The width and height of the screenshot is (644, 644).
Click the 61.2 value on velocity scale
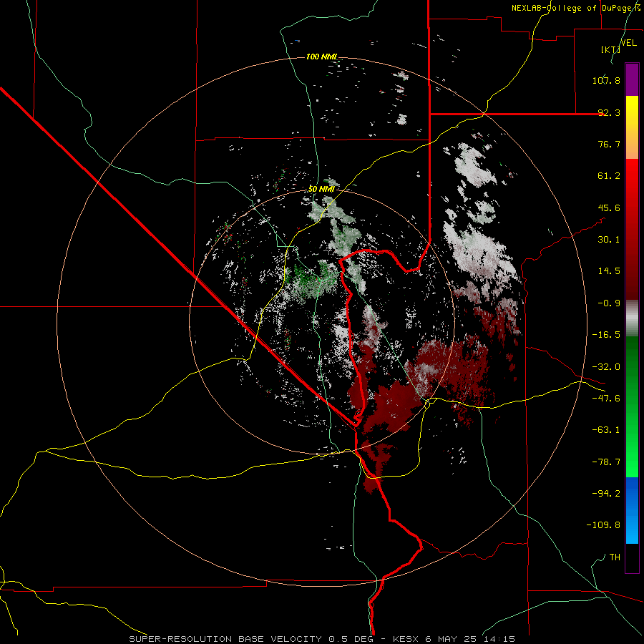coord(609,176)
